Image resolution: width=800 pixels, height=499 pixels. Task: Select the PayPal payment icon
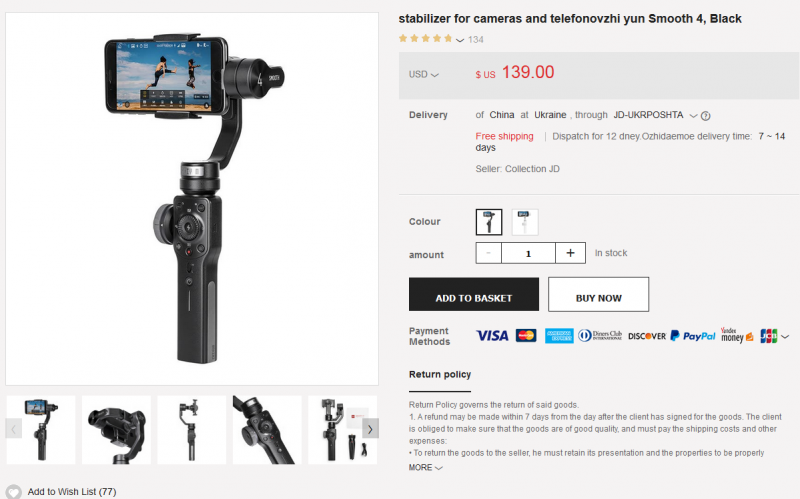pyautogui.click(x=693, y=336)
